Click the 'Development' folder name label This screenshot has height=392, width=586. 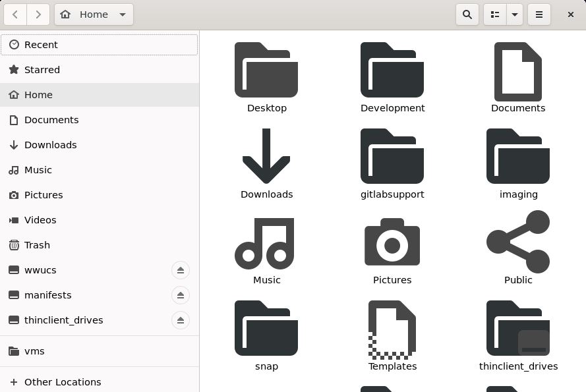click(x=392, y=108)
